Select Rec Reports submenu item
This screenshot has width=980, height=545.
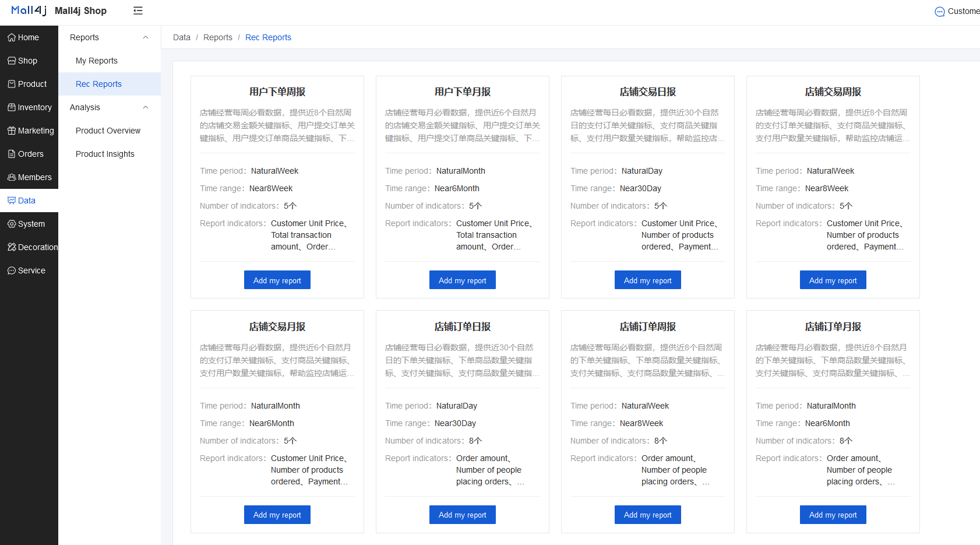coord(110,84)
